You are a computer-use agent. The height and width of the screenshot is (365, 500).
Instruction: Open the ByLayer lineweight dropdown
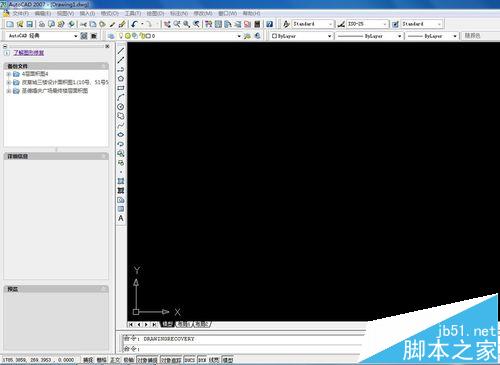coord(455,36)
